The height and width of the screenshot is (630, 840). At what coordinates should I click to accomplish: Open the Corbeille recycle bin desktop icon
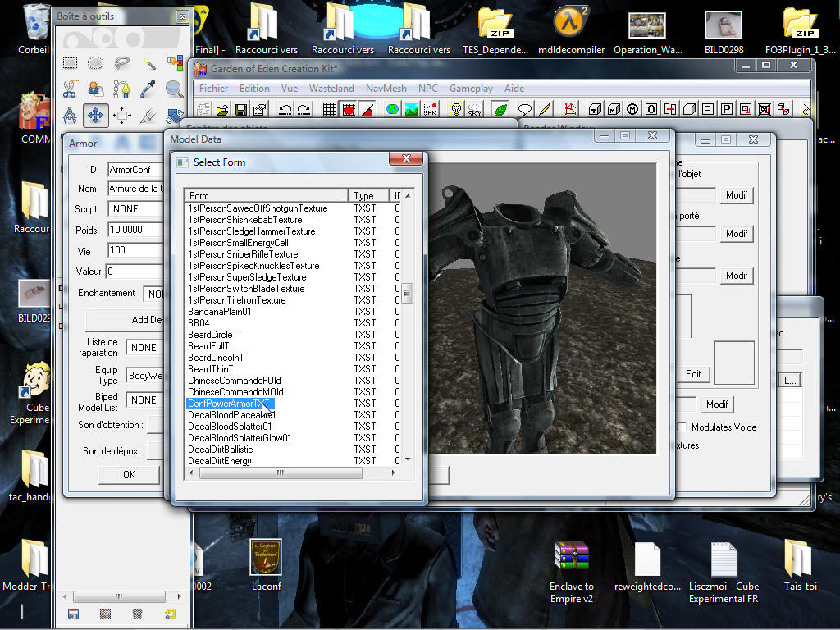coord(34,30)
